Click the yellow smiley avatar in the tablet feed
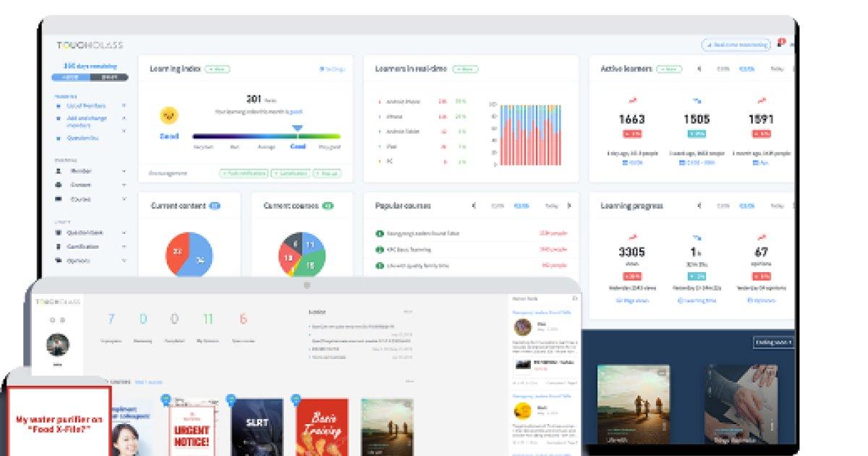The height and width of the screenshot is (456, 868). [522, 411]
